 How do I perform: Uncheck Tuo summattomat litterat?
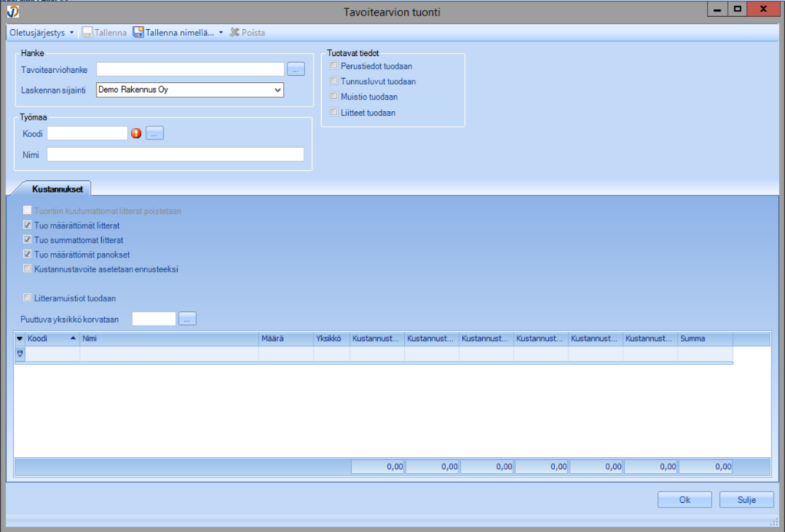coord(28,240)
